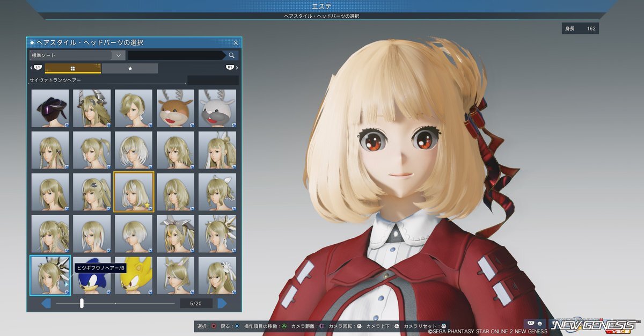Click the cross button icon beside 戻る
Image resolution: width=644 pixels, height=336 pixels.
click(x=237, y=326)
